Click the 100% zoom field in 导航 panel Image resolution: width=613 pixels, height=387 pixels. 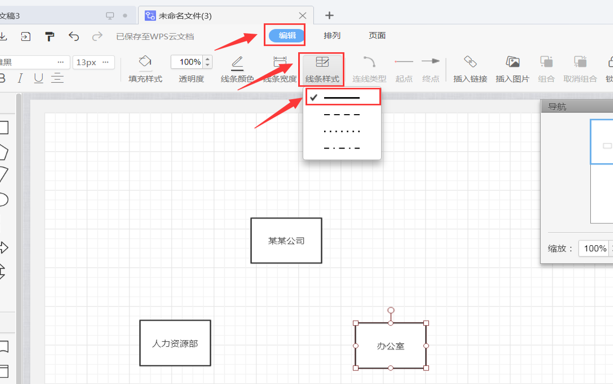click(x=595, y=249)
